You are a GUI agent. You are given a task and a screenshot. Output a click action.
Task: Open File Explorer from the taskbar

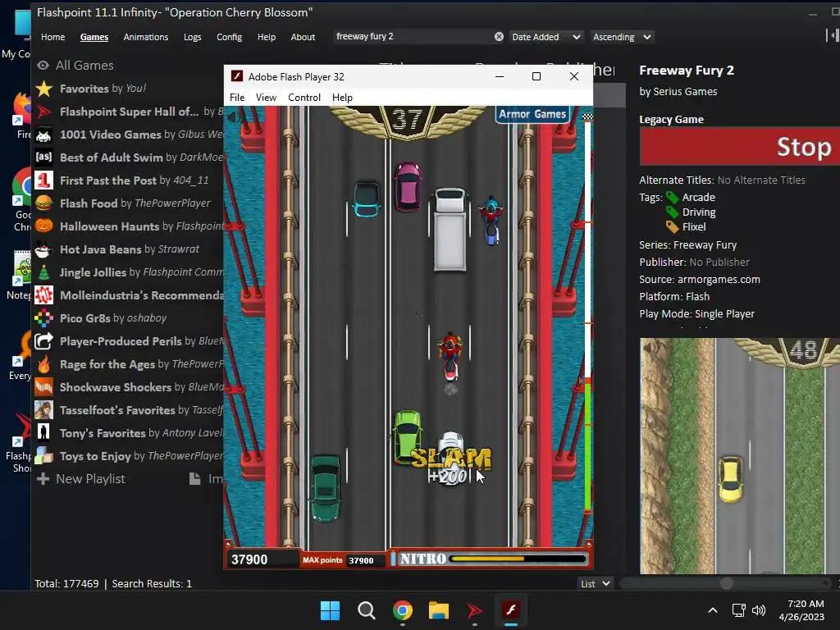click(x=439, y=610)
